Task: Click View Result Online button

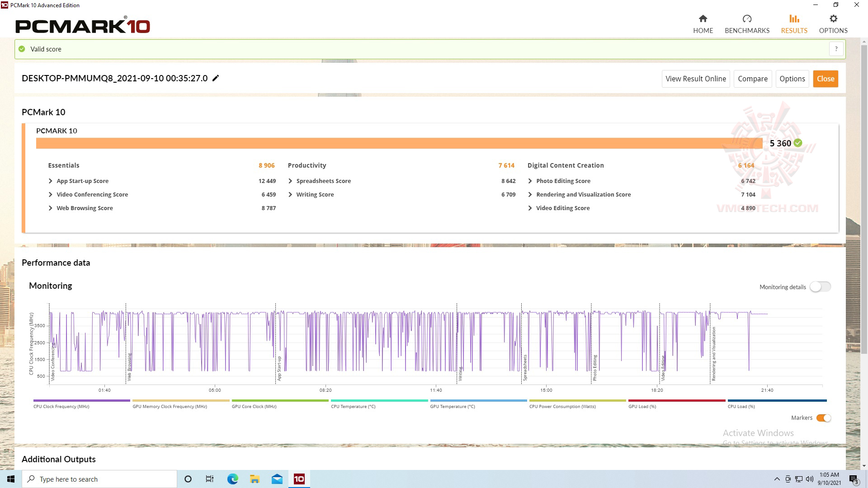Action: (695, 79)
